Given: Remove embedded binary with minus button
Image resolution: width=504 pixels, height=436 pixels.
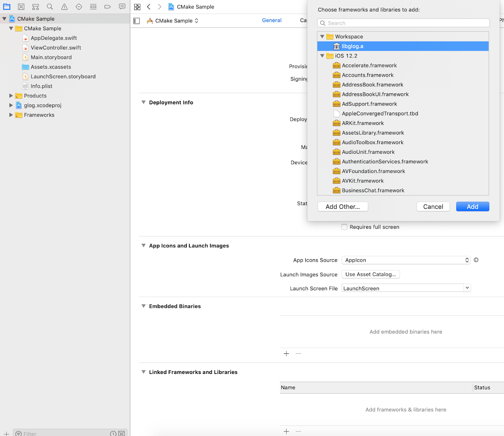Looking at the screenshot, I should 298,353.
